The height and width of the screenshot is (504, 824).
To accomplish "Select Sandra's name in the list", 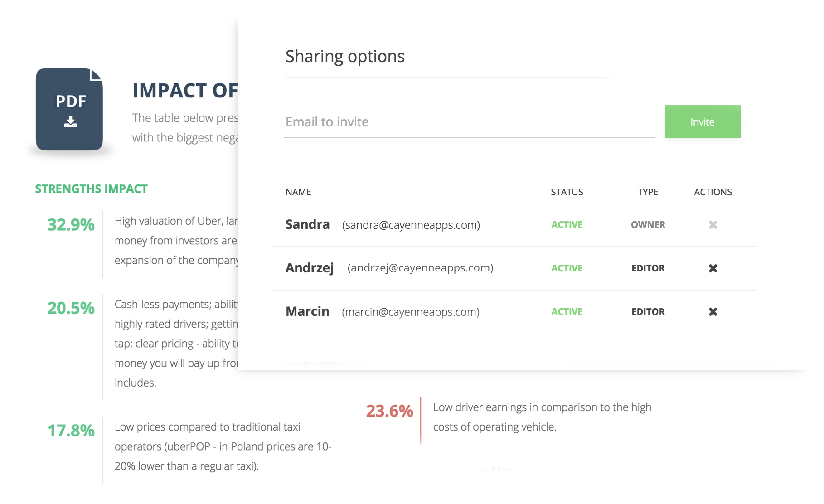I will pos(307,224).
